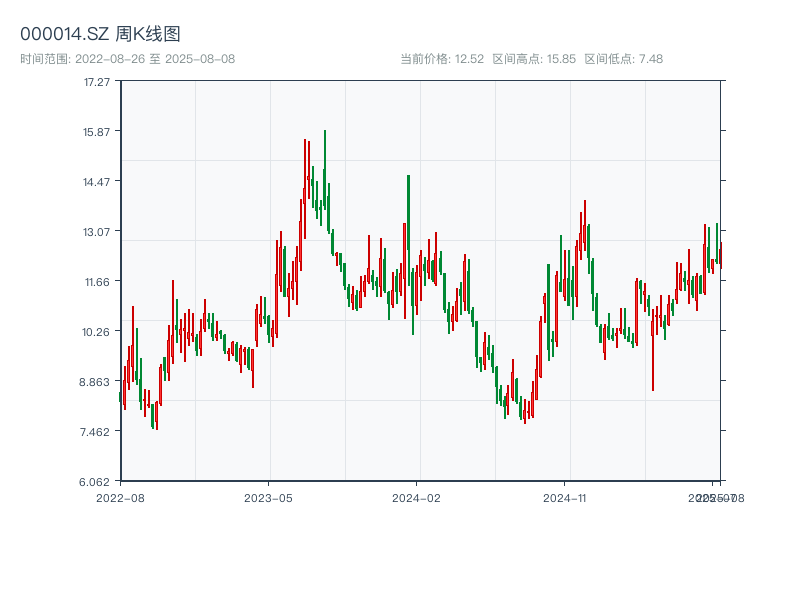
Task: Select the x-axis date label 2024-11
Action: tap(564, 498)
